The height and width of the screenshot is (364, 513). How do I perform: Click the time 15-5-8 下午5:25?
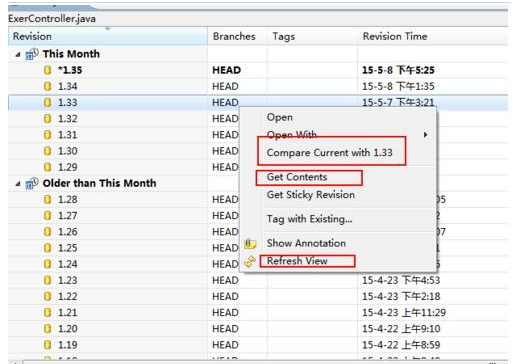tap(398, 70)
